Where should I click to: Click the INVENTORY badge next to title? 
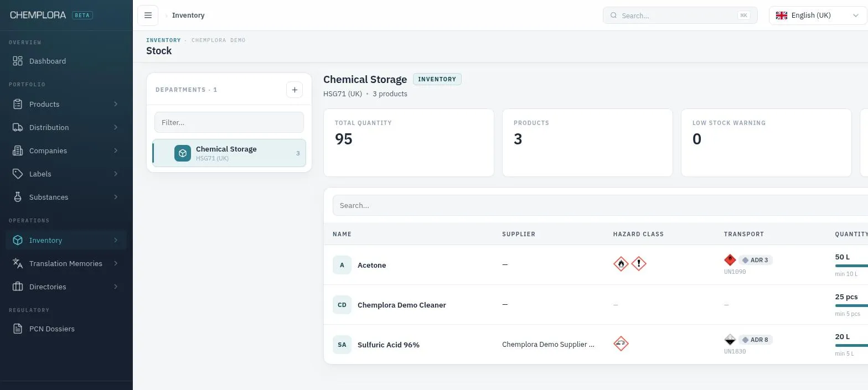(437, 79)
